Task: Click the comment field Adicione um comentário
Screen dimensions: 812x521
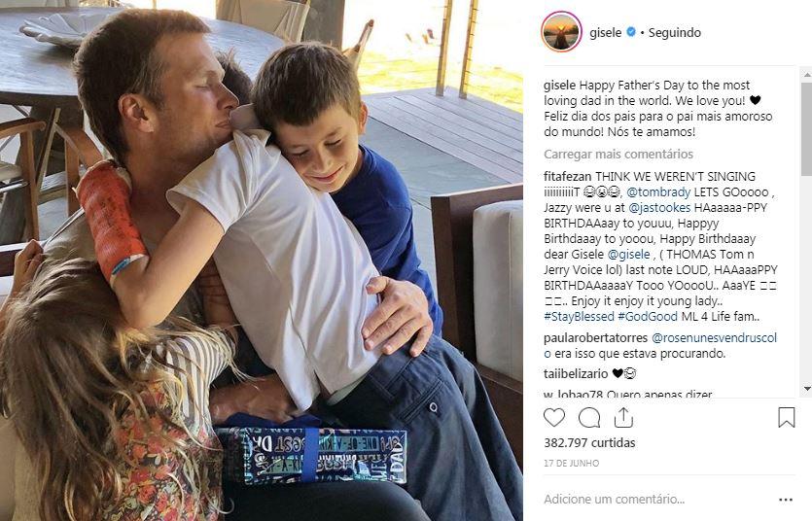Action: [615, 500]
